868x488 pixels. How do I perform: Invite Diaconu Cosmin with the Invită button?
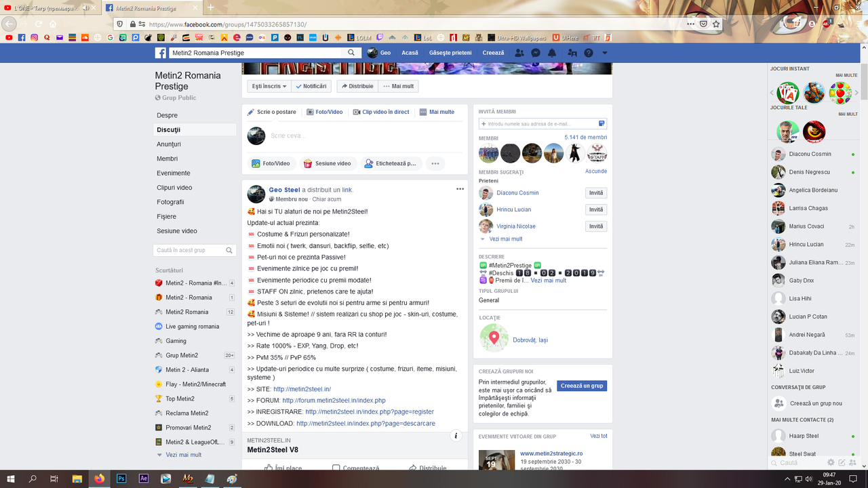click(x=596, y=193)
